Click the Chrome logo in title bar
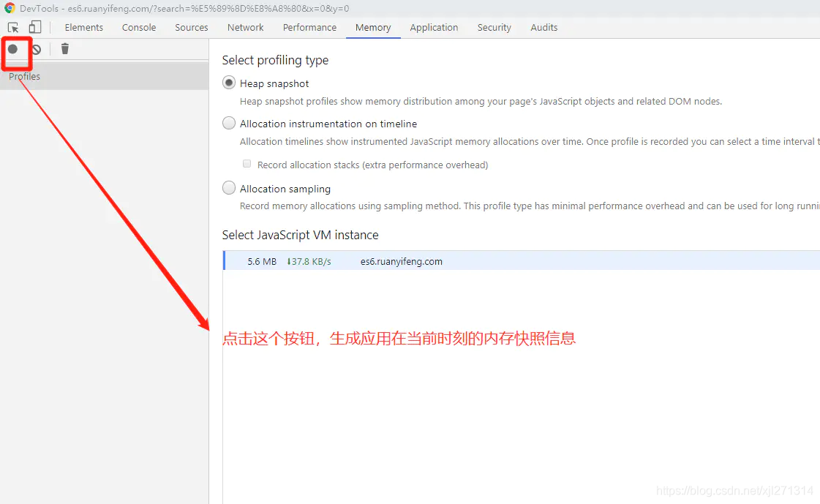This screenshot has width=820, height=504. [10, 8]
